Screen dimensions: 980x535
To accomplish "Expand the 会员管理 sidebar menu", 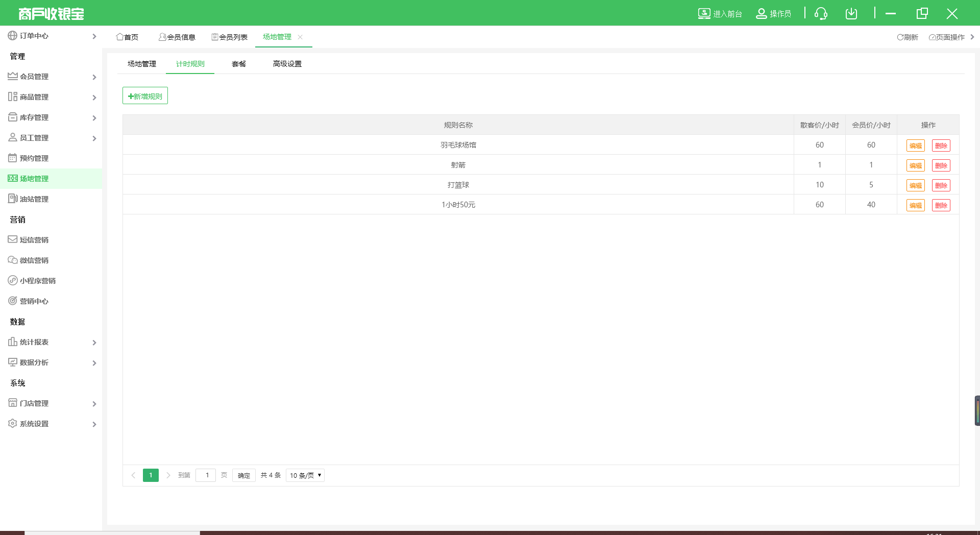I will (x=51, y=77).
